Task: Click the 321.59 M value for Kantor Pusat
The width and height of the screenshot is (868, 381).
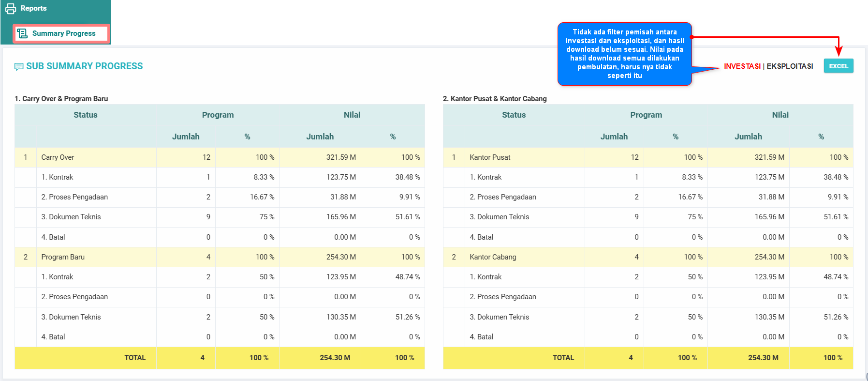Action: pyautogui.click(x=769, y=157)
